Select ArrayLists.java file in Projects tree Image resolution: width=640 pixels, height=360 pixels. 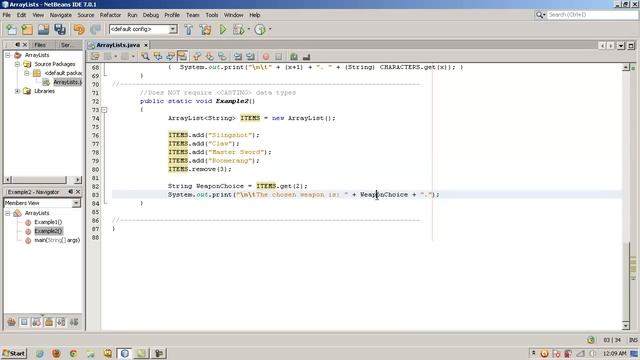[67, 82]
